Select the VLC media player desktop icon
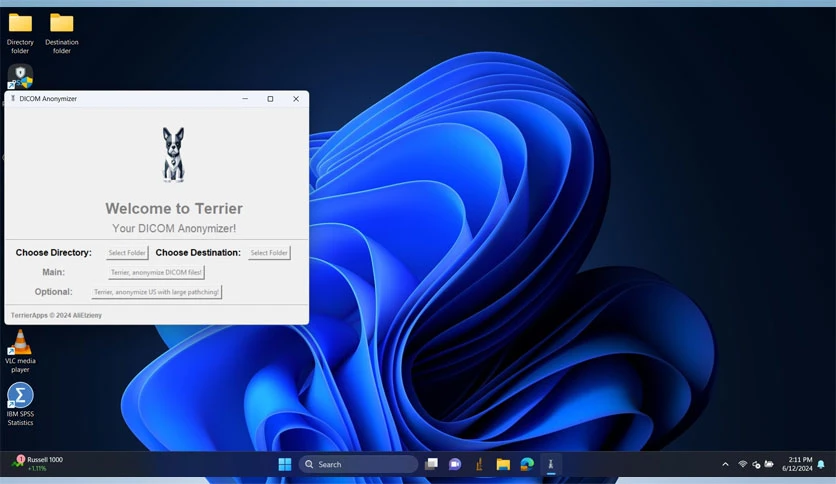836x484 pixels. [20, 351]
